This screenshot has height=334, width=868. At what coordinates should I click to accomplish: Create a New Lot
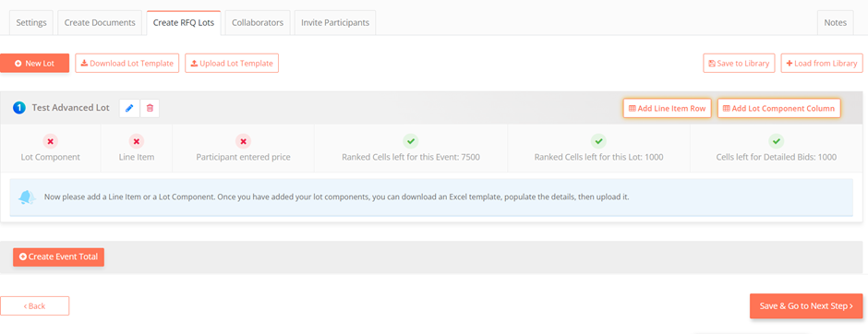[34, 63]
